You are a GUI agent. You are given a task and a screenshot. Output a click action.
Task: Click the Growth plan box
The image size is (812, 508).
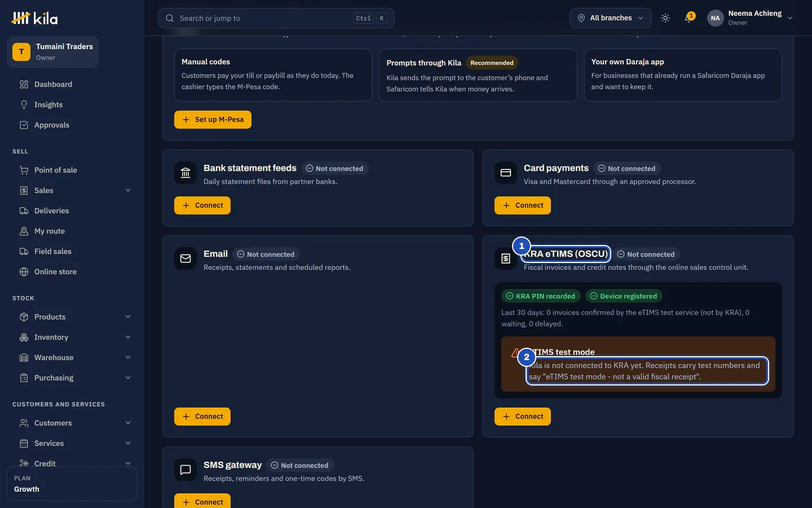pyautogui.click(x=72, y=484)
